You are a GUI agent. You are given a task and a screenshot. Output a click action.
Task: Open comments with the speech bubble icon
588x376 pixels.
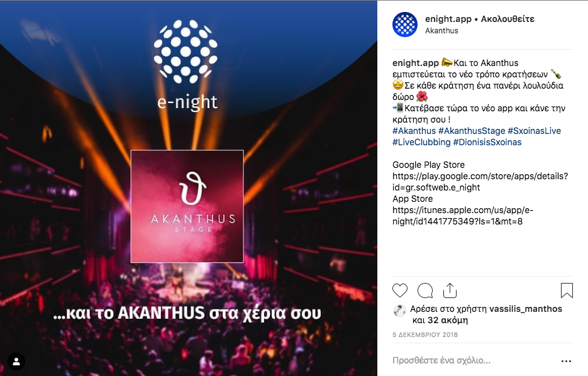point(425,290)
